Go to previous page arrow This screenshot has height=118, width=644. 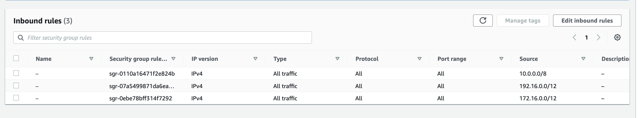coord(574,37)
